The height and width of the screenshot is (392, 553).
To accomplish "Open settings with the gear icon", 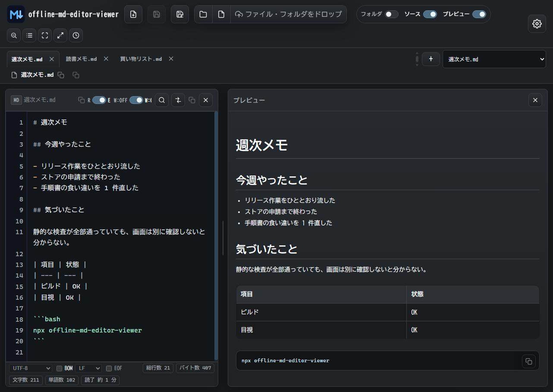I will pos(537,24).
